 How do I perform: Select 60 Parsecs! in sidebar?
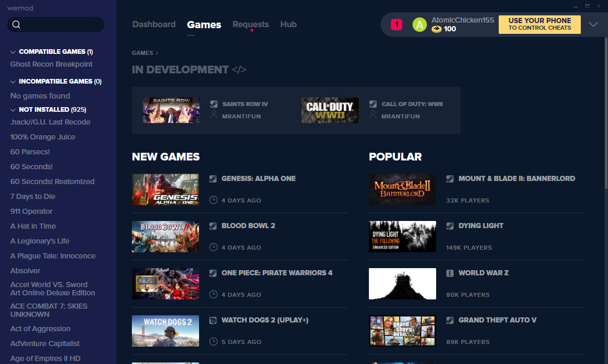pyautogui.click(x=30, y=152)
